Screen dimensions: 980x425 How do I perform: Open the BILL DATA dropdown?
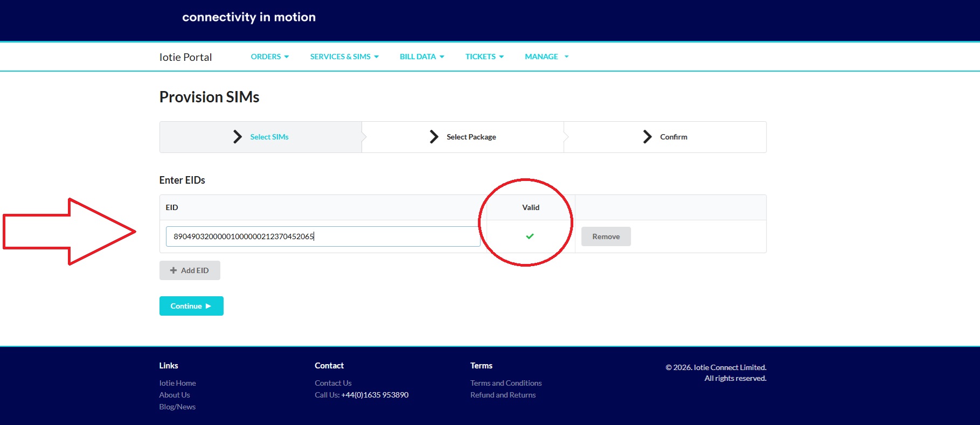(x=422, y=57)
